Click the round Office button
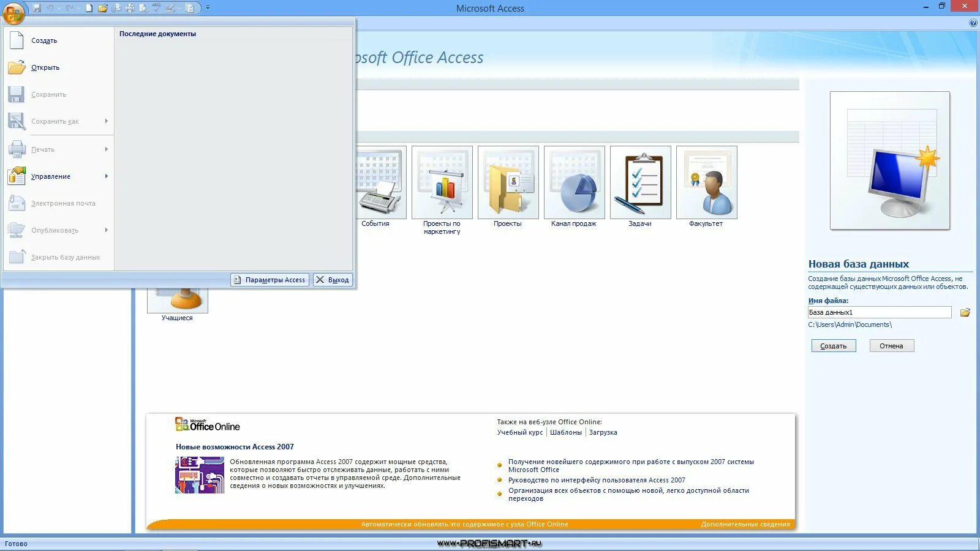The width and height of the screenshot is (980, 551). pos(13,12)
